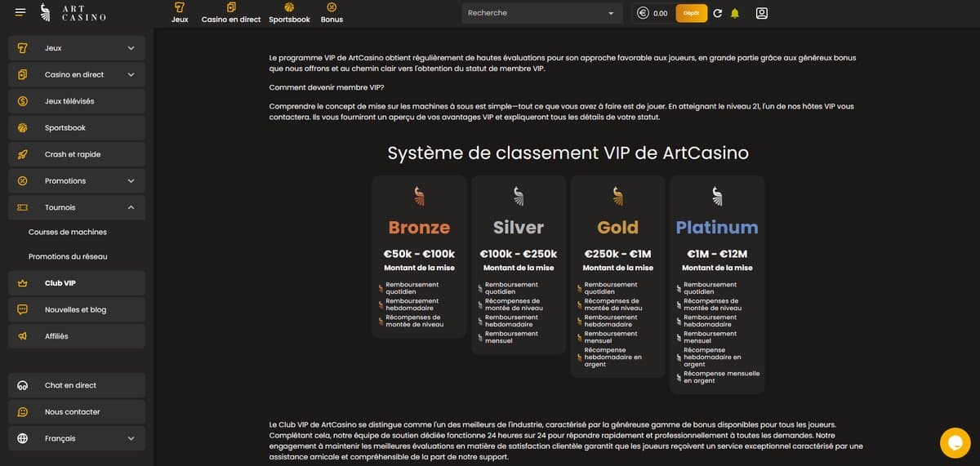The image size is (980, 466).
Task: Collapse the Tournois sidebar chevron
Action: click(x=131, y=207)
